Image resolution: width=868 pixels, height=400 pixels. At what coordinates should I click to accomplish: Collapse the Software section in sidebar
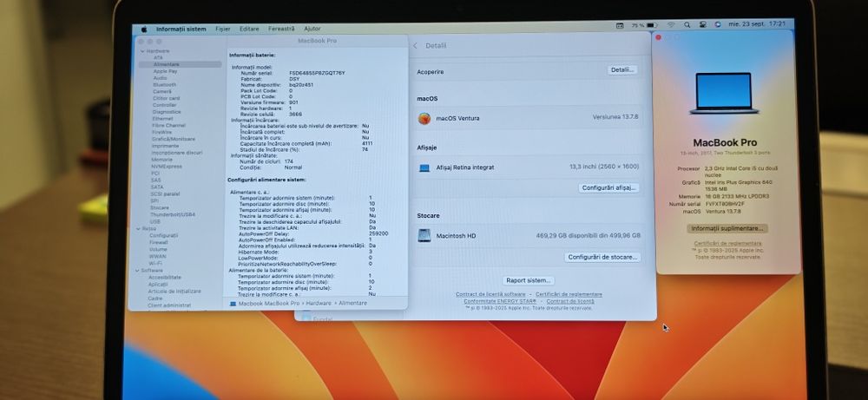coord(137,271)
